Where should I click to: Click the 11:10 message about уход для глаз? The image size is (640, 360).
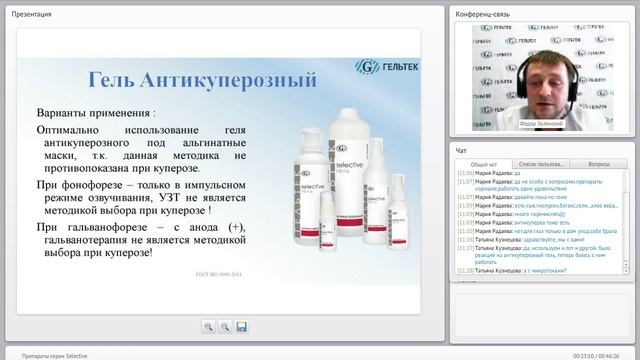coord(538,231)
